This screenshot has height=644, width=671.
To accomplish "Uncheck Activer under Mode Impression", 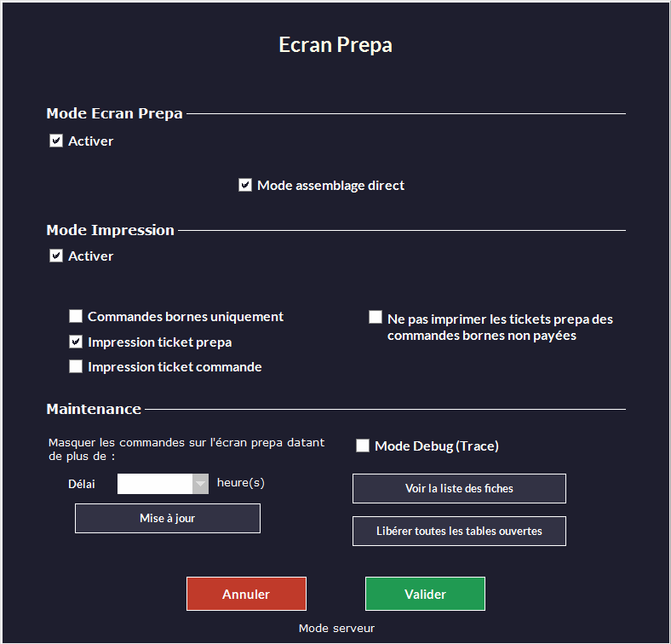I will (56, 256).
